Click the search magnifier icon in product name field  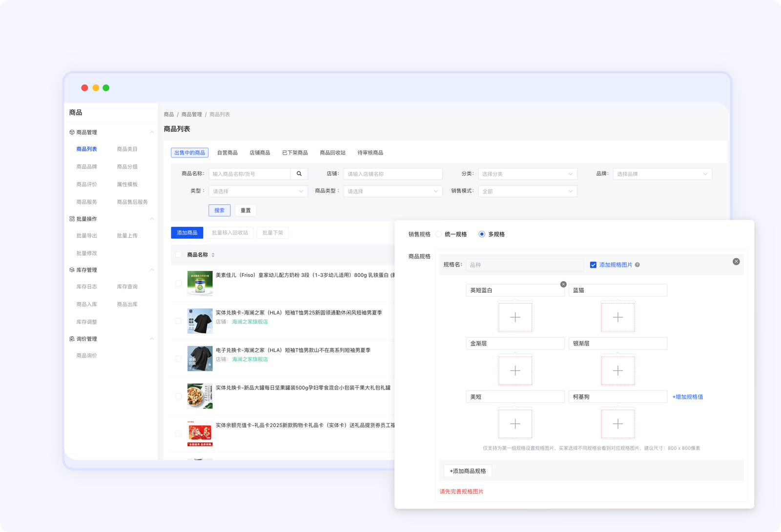tap(299, 174)
